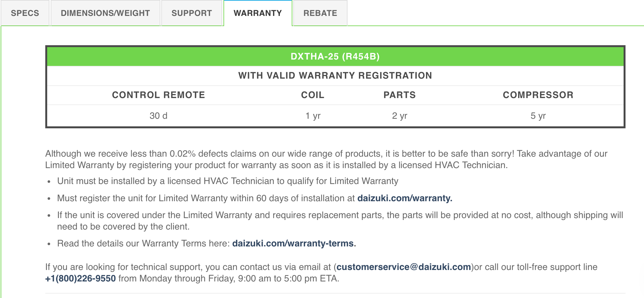Click the Compressor column header
The width and height of the screenshot is (644, 298).
pyautogui.click(x=538, y=95)
